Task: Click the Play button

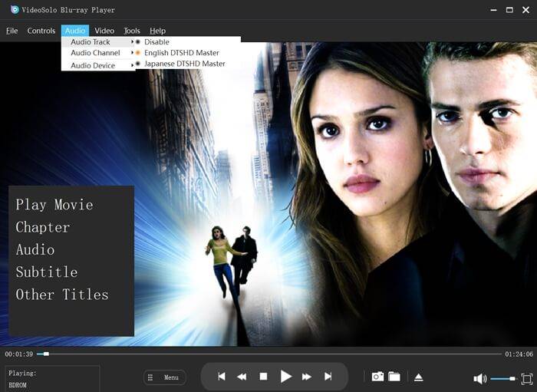Action: 285,377
